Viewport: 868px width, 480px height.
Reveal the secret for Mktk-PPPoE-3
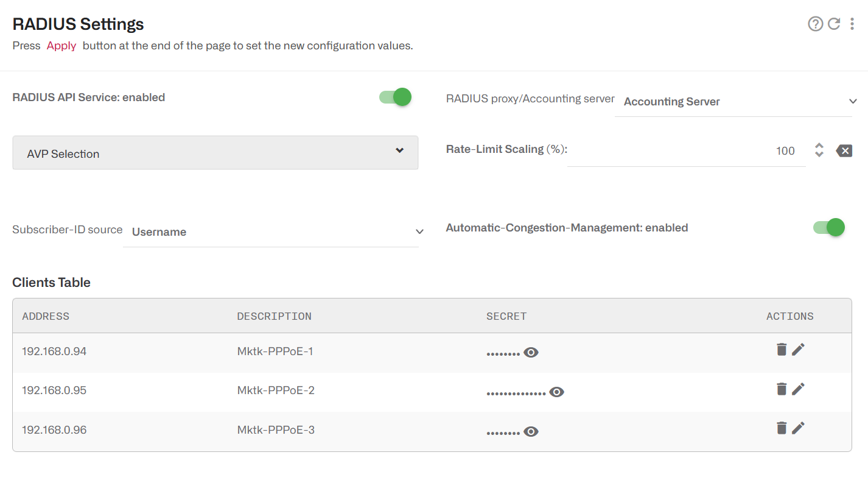(531, 432)
